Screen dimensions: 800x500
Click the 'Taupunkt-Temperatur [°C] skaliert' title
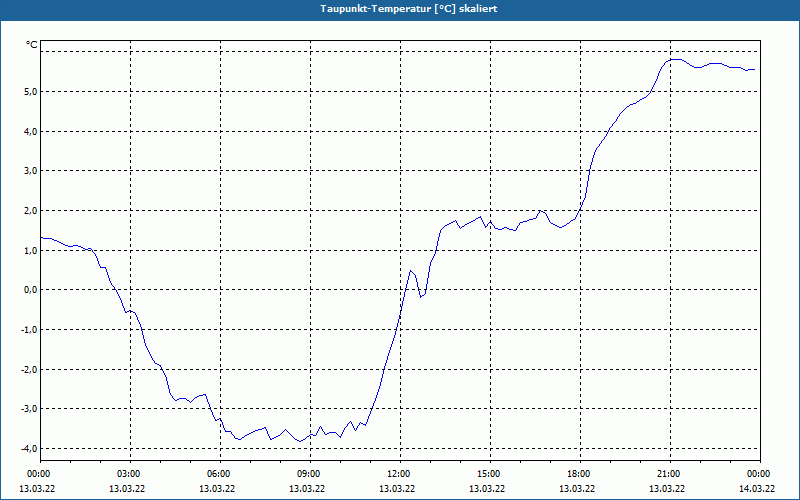point(409,9)
